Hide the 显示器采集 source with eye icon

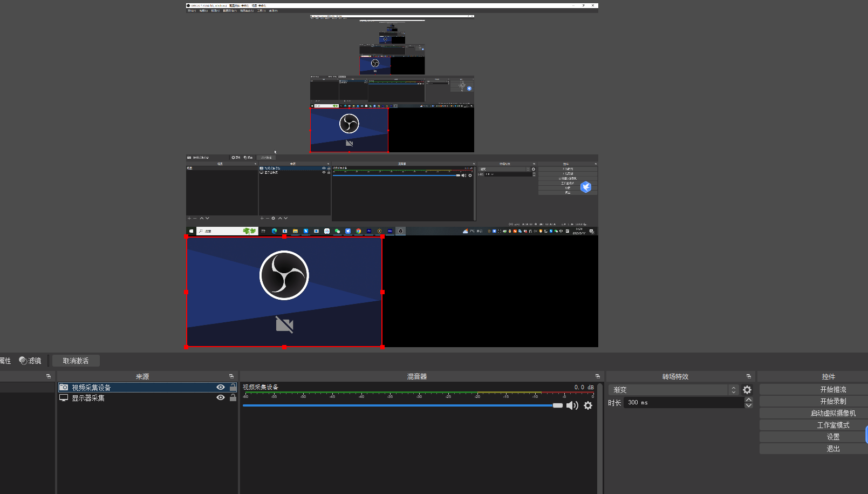[x=221, y=398]
